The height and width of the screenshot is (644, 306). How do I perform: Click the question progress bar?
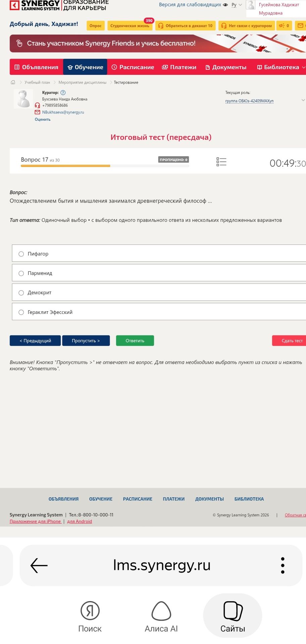(x=105, y=166)
